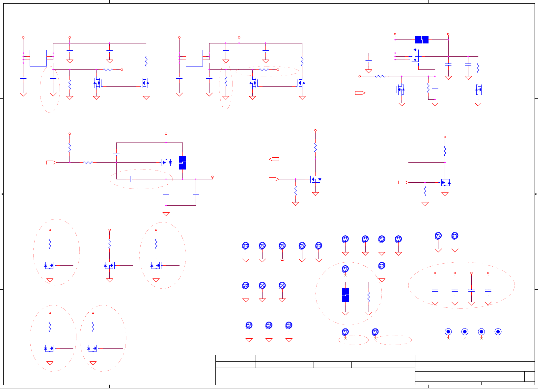The height and width of the screenshot is (392, 555).
Task: Select the IC block in the circled-capacitor regulator circuit
Action: pos(38,58)
